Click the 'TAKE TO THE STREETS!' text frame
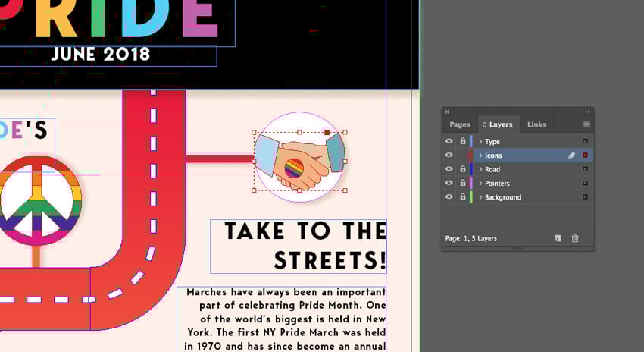Image resolution: width=644 pixels, height=352 pixels. point(299,247)
